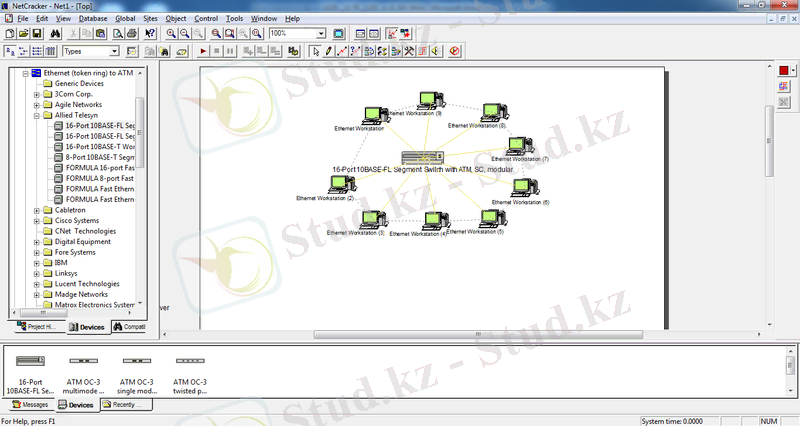Click the hammer and wrench tools icon
This screenshot has height=426, width=800.
click(x=409, y=51)
